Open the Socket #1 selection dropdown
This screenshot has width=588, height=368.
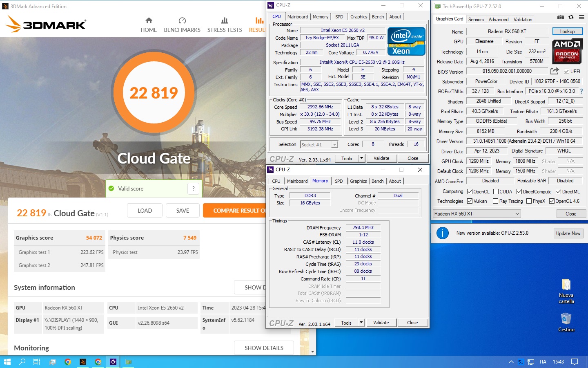pyautogui.click(x=319, y=144)
